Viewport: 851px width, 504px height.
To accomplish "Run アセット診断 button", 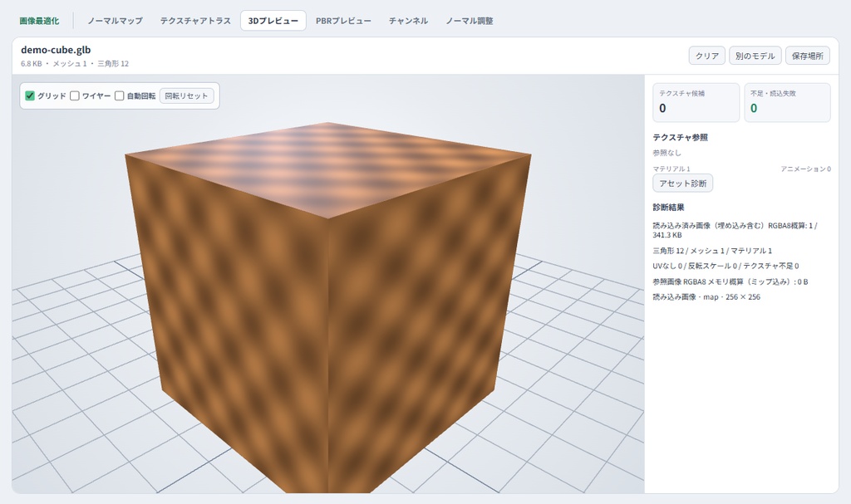I will click(683, 183).
